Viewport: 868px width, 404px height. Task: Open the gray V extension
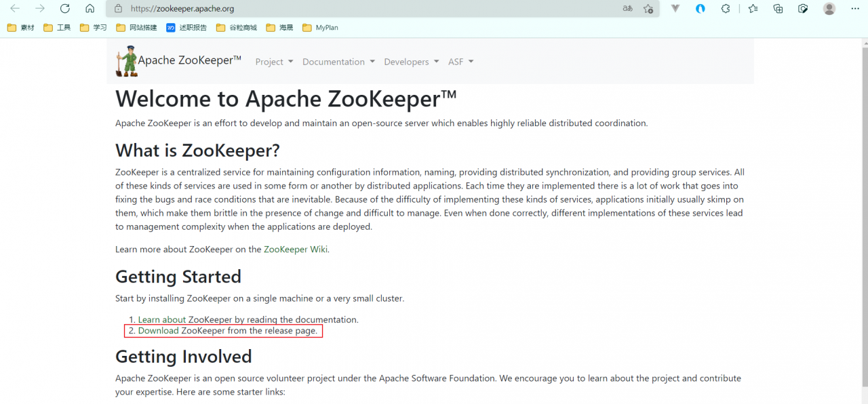675,9
